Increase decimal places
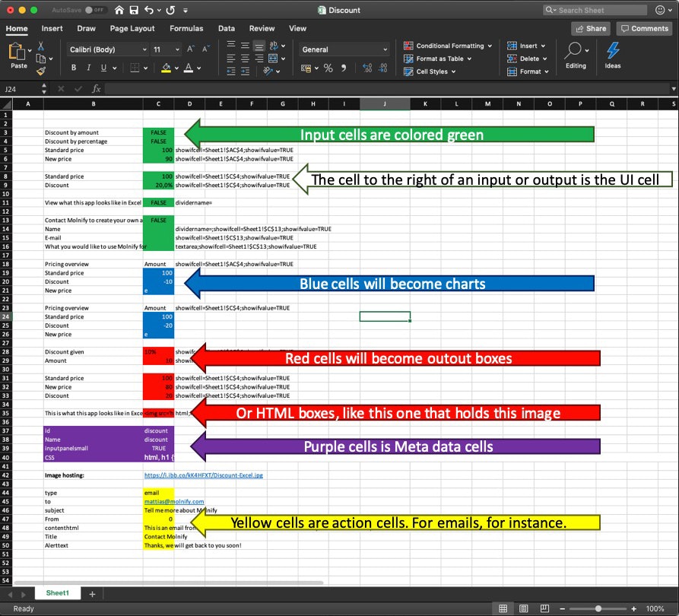This screenshot has height=616, width=679. (367, 68)
